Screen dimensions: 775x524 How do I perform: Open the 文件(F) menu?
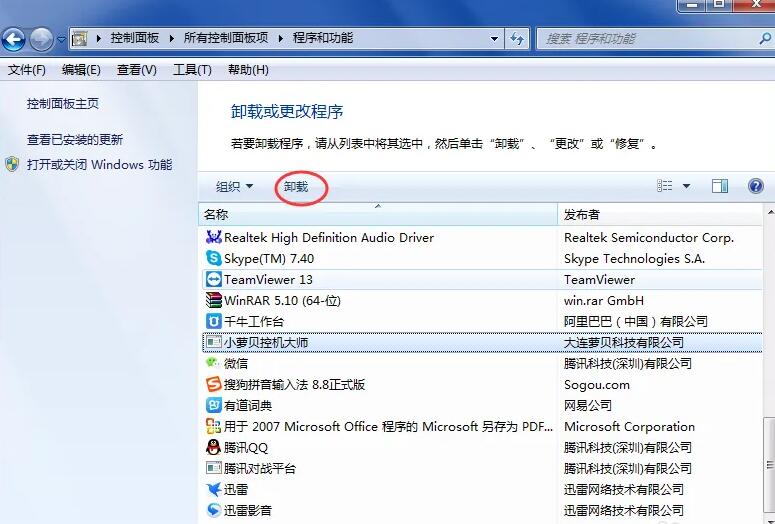click(27, 70)
